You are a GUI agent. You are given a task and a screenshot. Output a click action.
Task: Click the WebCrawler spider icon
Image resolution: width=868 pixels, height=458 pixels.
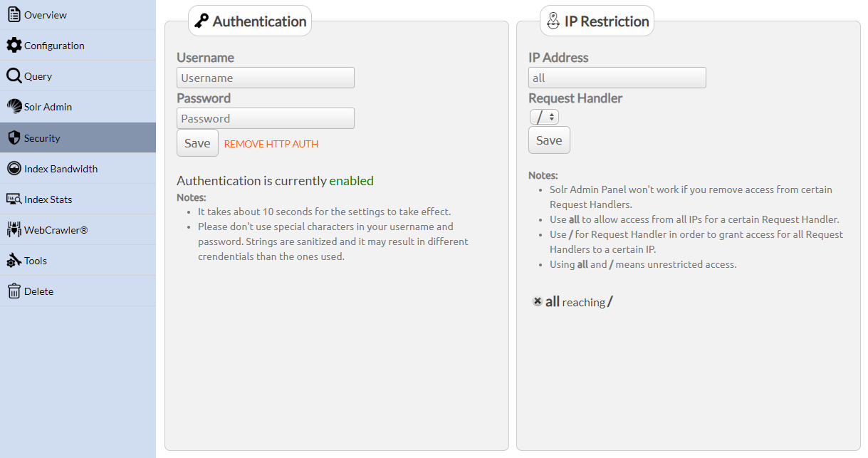pos(14,230)
